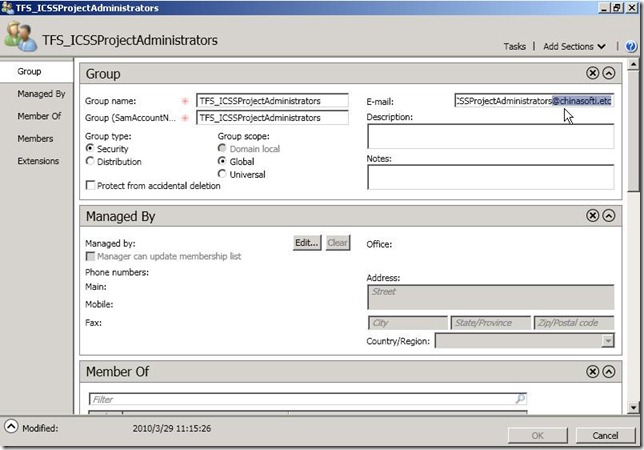The image size is (644, 450).
Task: Select the Global group scope
Action: click(222, 161)
